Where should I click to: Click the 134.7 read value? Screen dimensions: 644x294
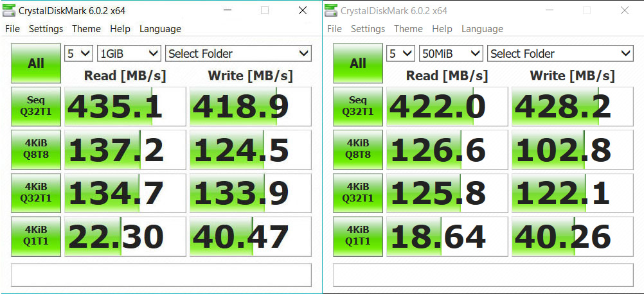tap(125, 193)
